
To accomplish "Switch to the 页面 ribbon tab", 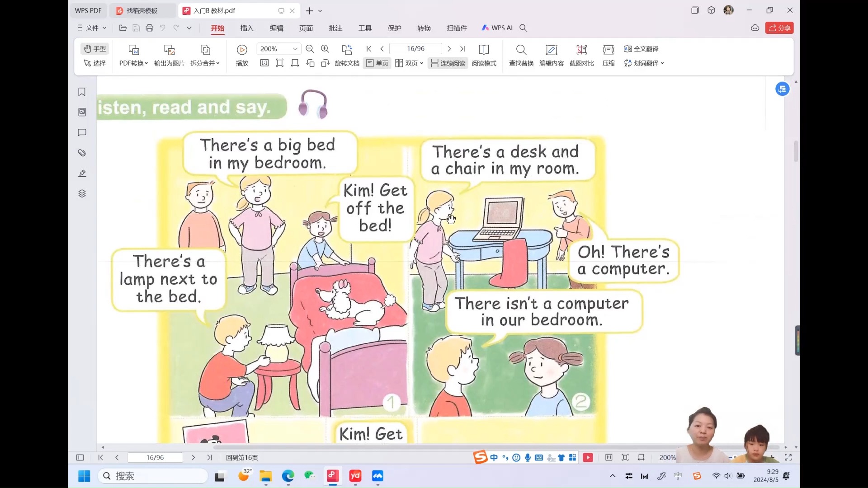I will click(306, 28).
